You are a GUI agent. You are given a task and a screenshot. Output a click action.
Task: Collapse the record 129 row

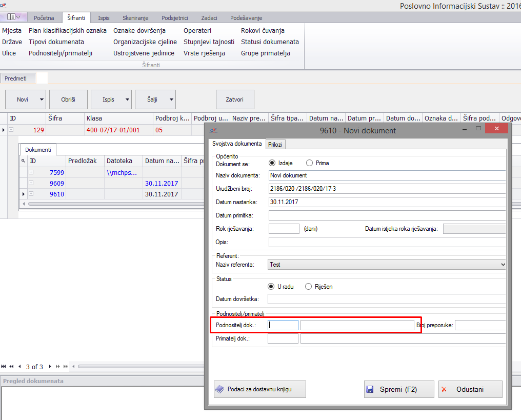11,130
